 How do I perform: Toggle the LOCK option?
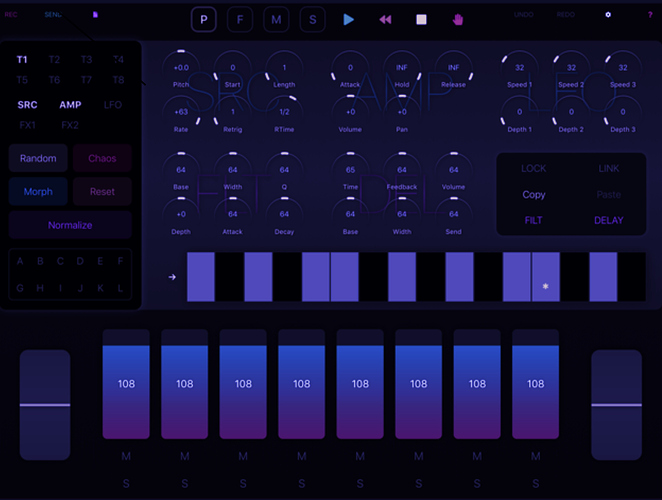coord(534,168)
